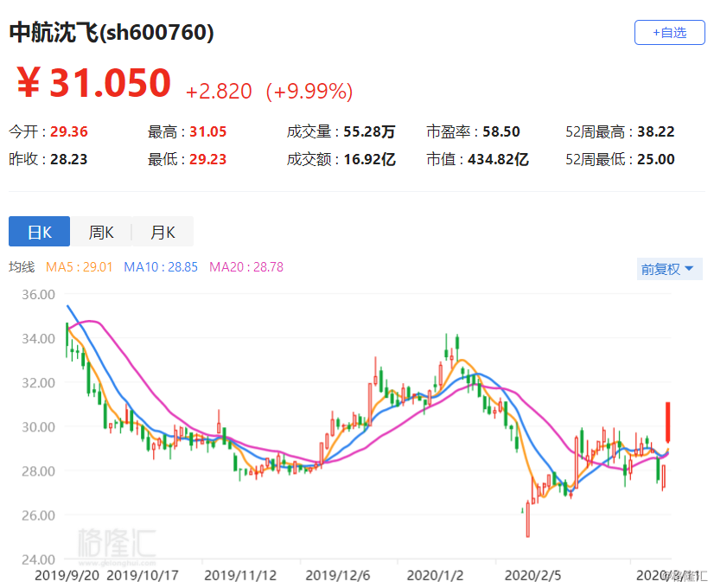Click the percent change (+9.99%)

click(309, 91)
